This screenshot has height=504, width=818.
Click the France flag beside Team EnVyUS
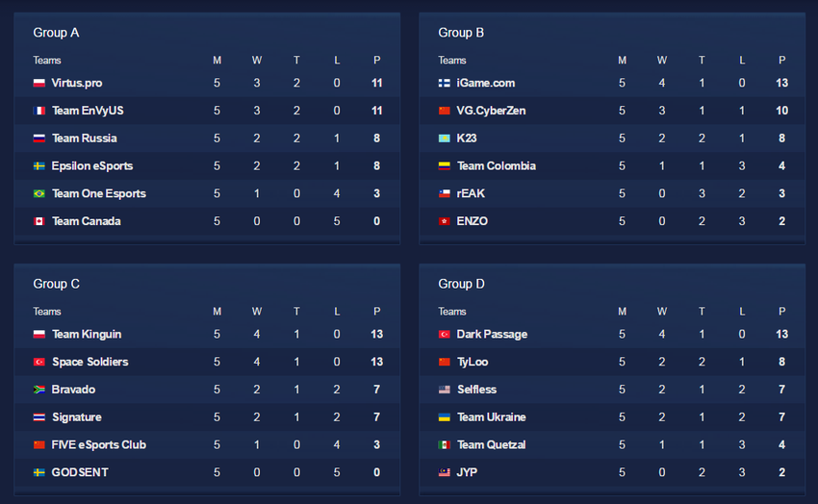[39, 112]
